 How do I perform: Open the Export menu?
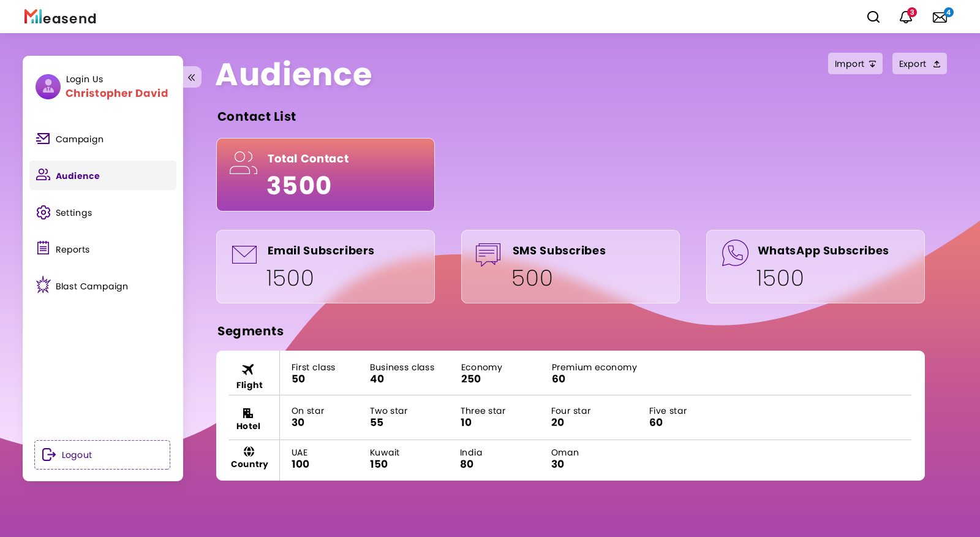click(919, 64)
